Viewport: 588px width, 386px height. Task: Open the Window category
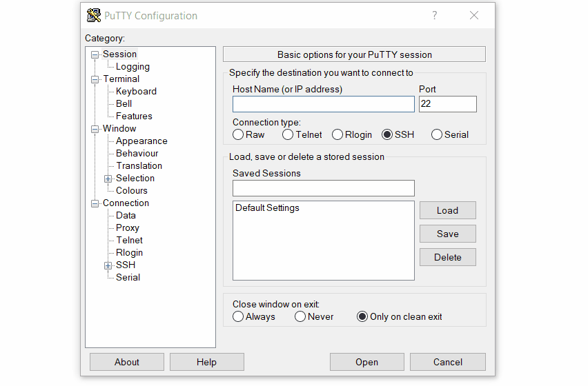point(119,128)
